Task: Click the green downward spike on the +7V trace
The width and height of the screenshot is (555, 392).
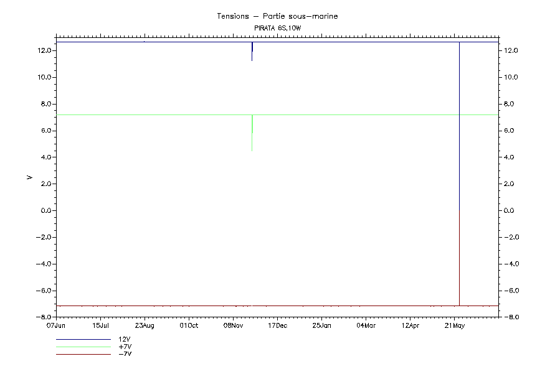Action: click(x=252, y=134)
